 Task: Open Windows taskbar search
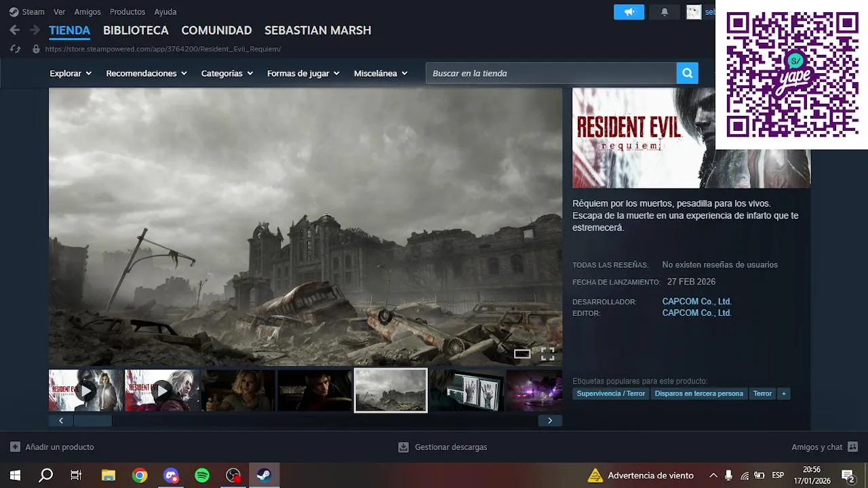click(46, 476)
